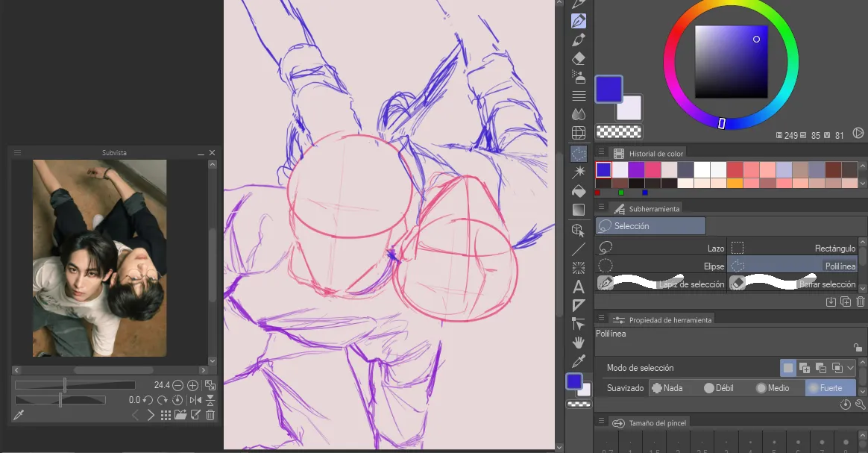Open the Propiedad de herramienta panel menu
868x453 pixels.
point(601,318)
